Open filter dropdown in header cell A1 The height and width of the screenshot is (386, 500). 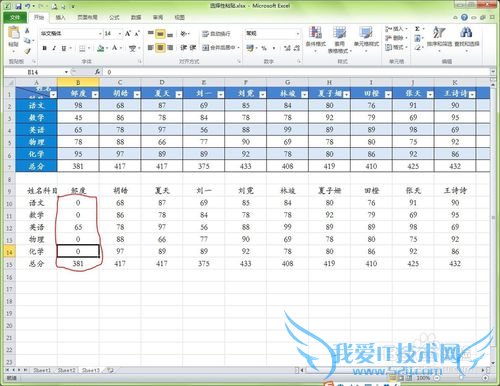(53, 95)
